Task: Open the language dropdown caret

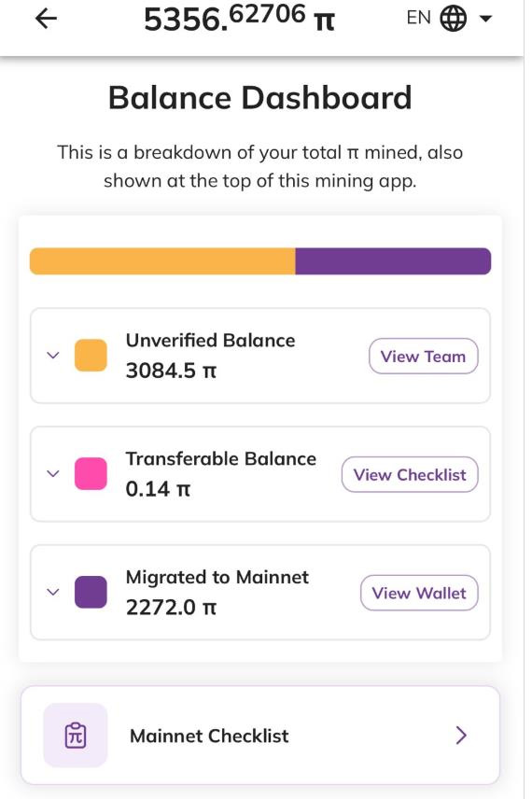Action: (485, 19)
